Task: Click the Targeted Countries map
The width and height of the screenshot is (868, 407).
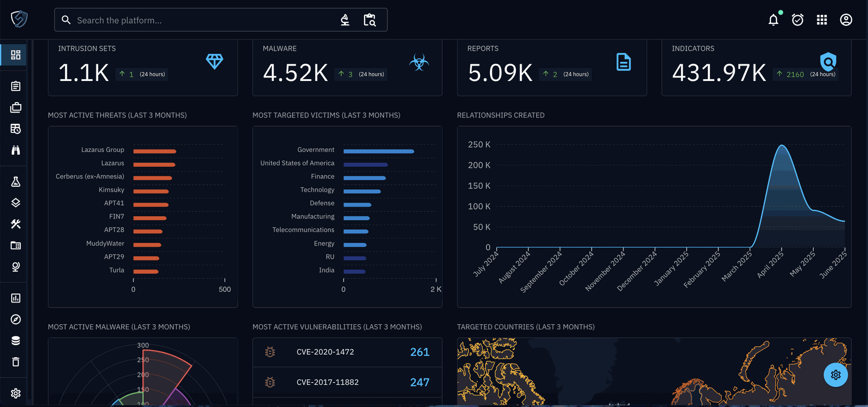Action: (654, 371)
